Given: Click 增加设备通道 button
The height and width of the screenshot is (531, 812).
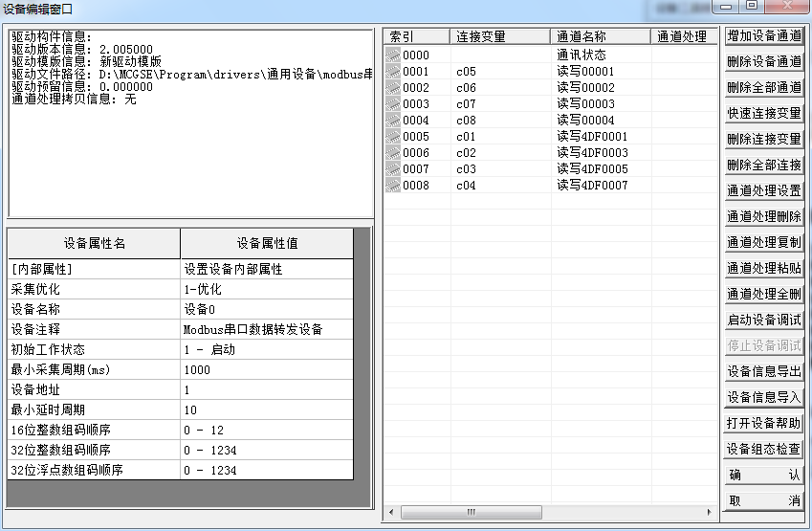Looking at the screenshot, I should tap(764, 35).
